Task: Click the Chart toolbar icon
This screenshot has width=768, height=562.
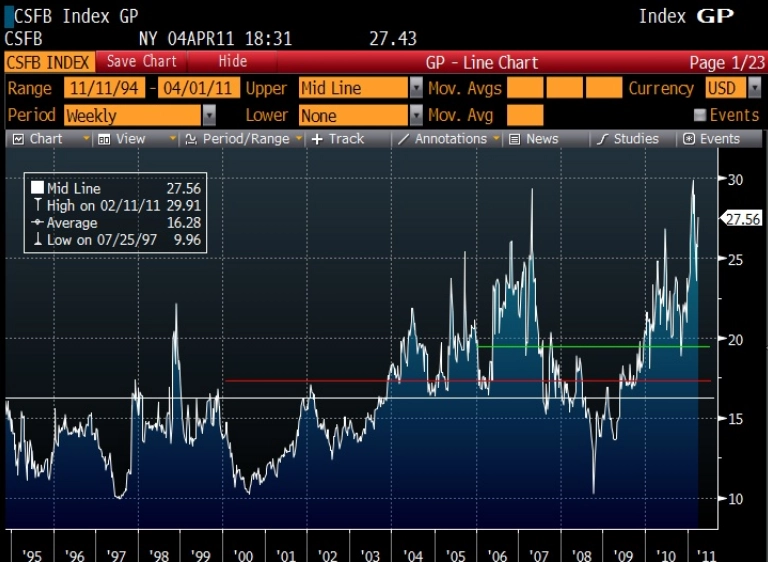Action: [x=18, y=140]
